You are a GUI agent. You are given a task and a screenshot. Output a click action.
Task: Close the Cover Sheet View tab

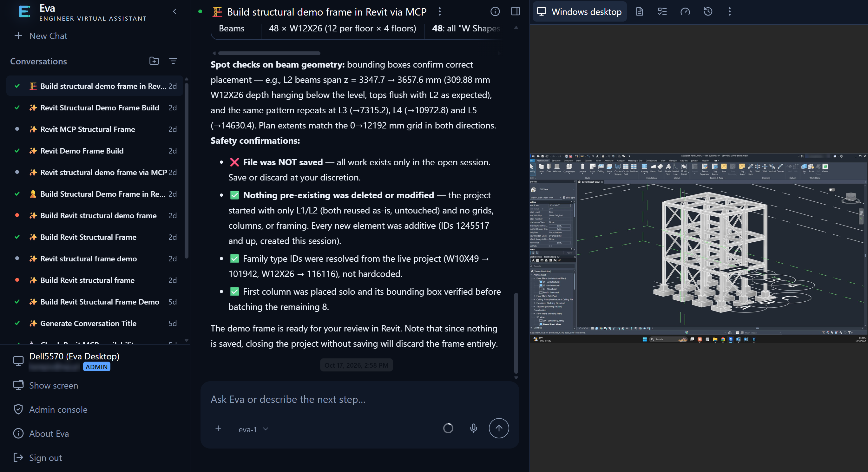click(602, 182)
